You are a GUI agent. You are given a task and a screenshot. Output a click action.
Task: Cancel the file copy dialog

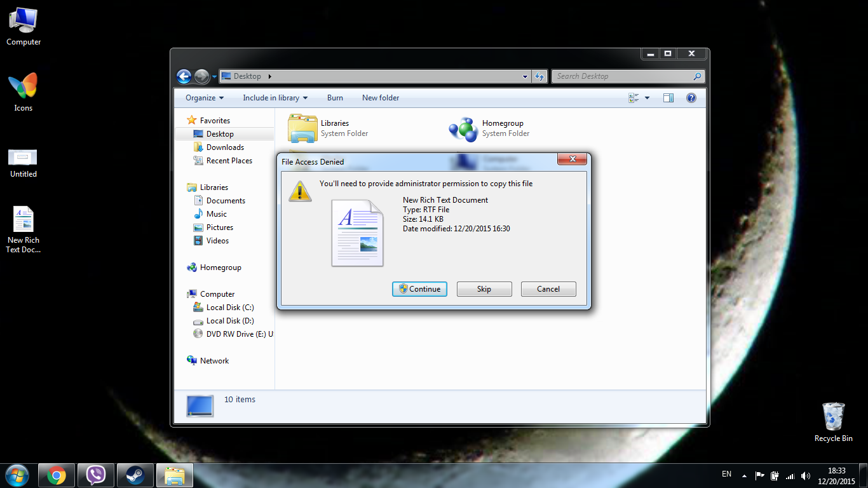548,289
